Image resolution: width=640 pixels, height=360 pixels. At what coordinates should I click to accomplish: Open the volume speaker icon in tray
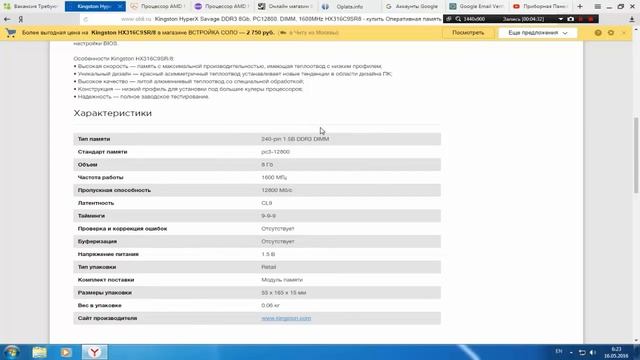(593, 352)
